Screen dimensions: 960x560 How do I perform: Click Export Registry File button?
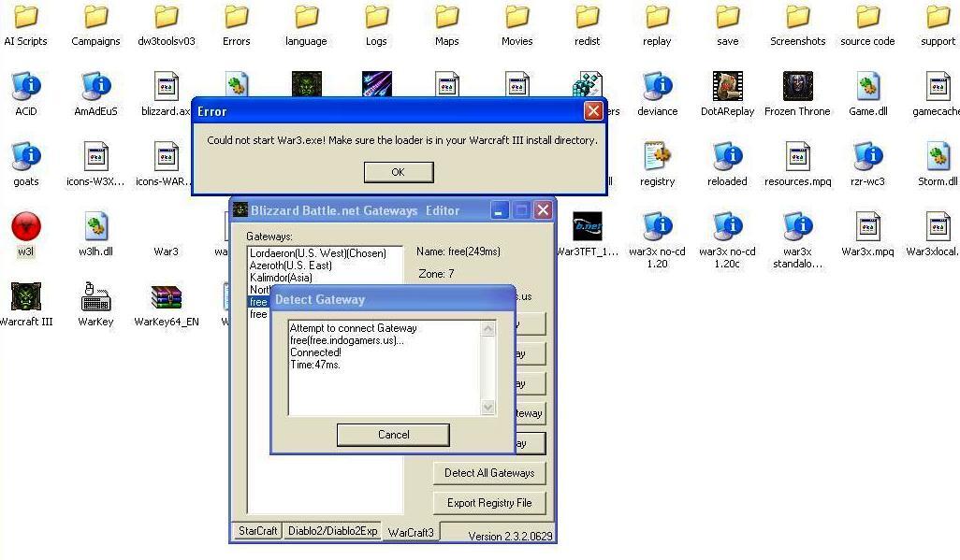(489, 502)
